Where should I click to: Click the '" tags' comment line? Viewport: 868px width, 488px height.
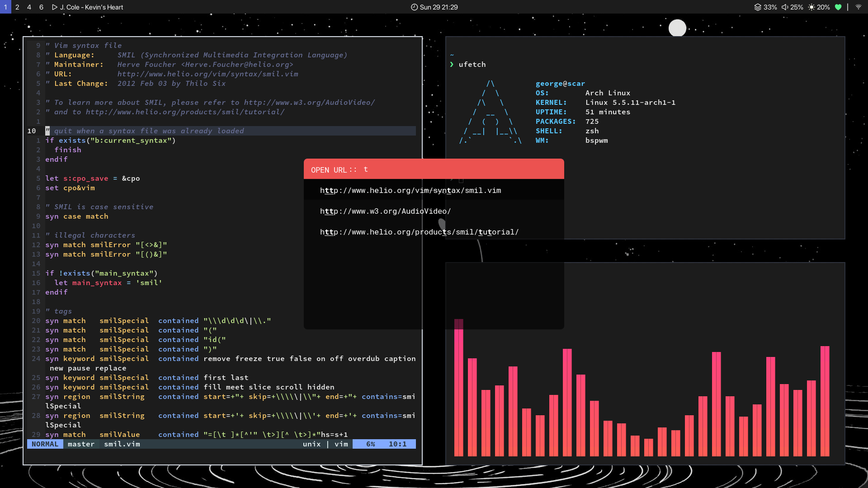pos(59,311)
